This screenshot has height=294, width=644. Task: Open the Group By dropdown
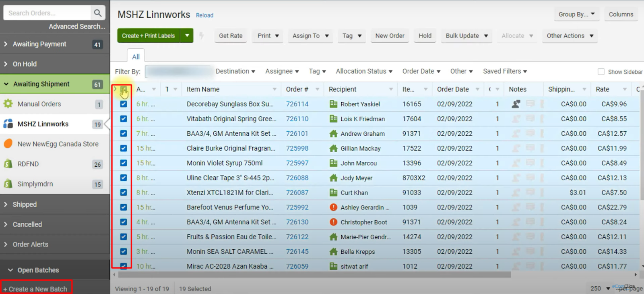coord(576,14)
